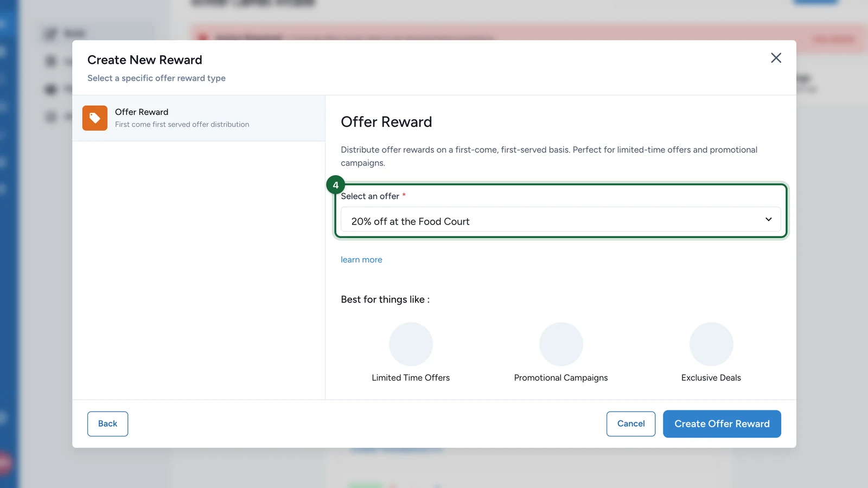Click the Limited Time Offers circle icon

point(411,344)
